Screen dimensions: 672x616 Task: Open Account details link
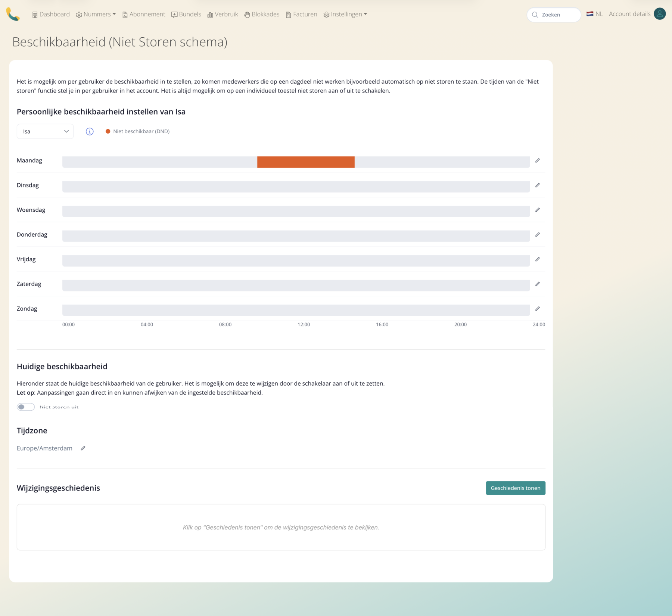(629, 14)
